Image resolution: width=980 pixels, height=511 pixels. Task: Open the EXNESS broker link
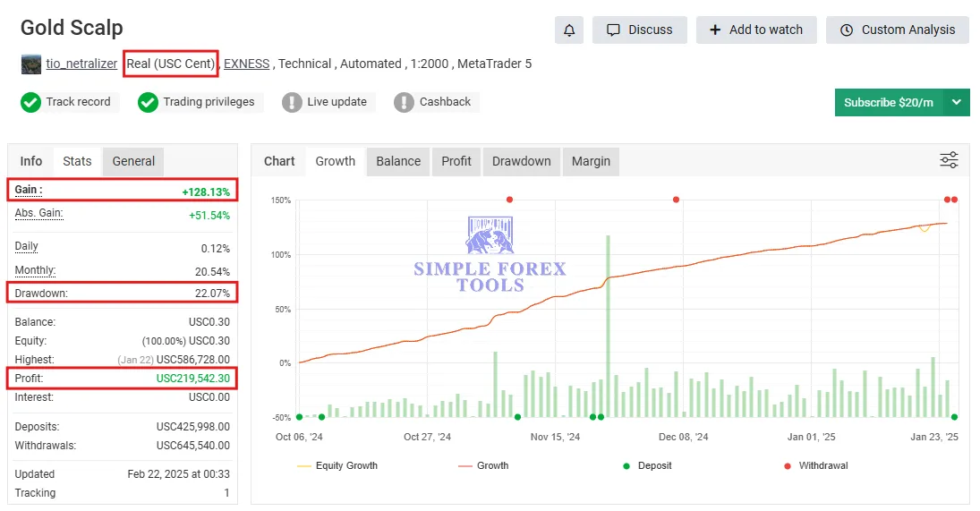click(x=246, y=64)
